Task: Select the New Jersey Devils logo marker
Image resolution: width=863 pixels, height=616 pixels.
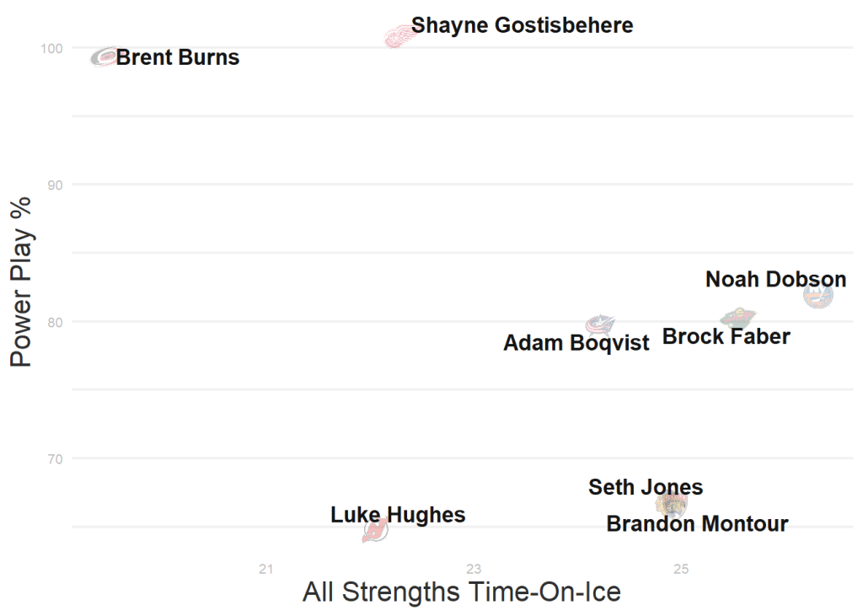Action: click(x=375, y=530)
